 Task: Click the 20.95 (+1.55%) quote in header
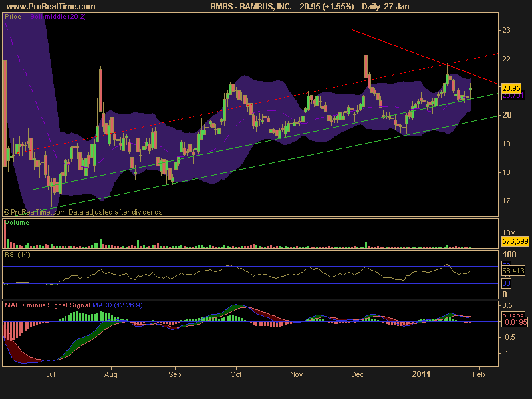click(x=327, y=7)
